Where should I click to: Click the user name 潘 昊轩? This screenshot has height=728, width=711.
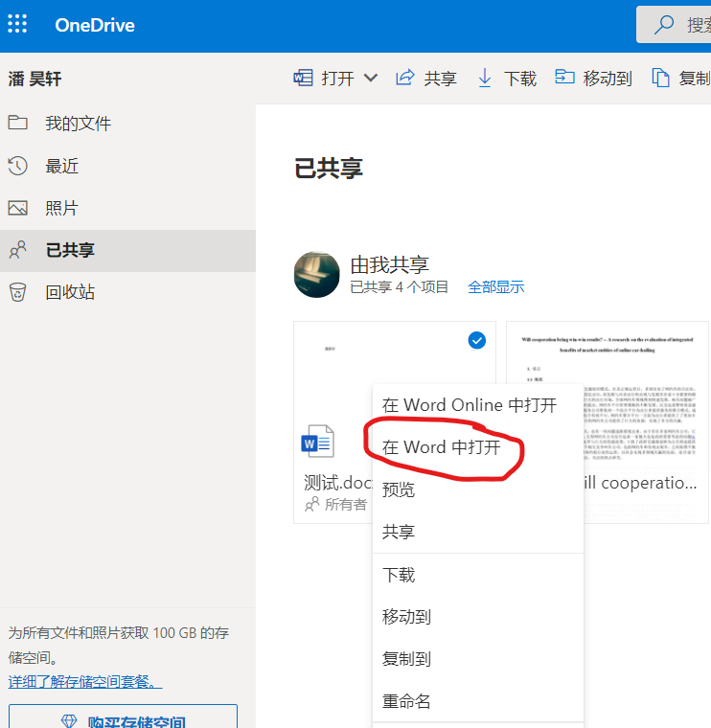(x=34, y=79)
